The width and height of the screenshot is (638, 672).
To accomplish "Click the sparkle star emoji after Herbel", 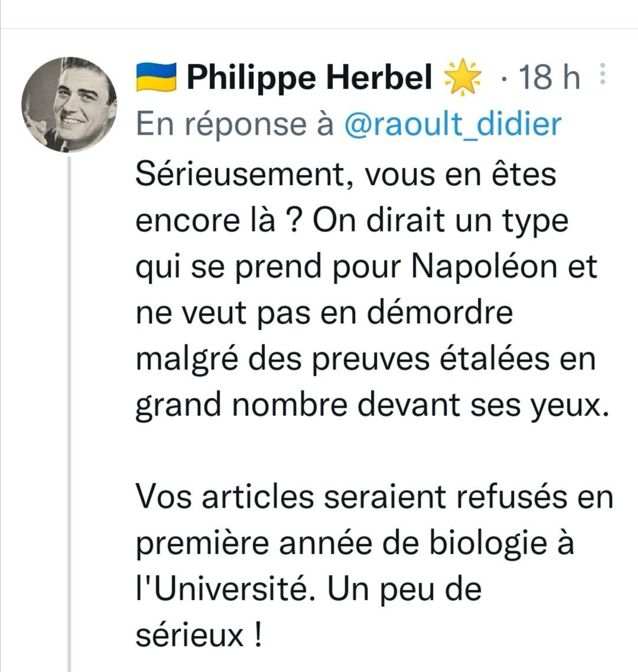I will point(462,79).
